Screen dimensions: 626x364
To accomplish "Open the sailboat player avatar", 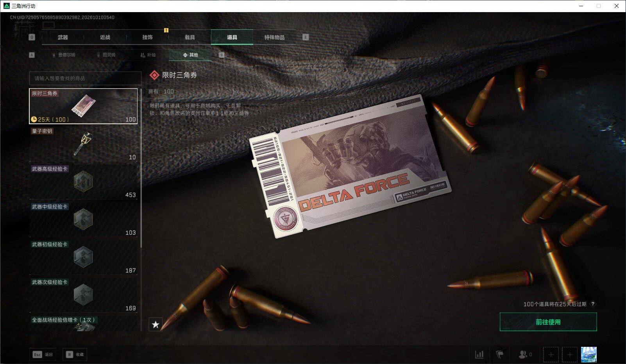I will 589,355.
